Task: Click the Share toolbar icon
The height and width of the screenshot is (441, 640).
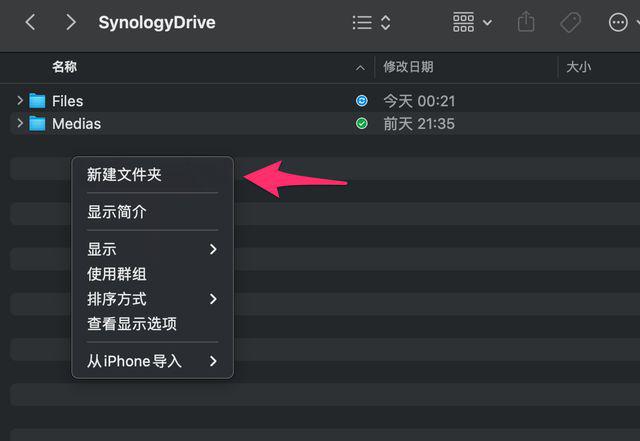Action: [x=527, y=22]
